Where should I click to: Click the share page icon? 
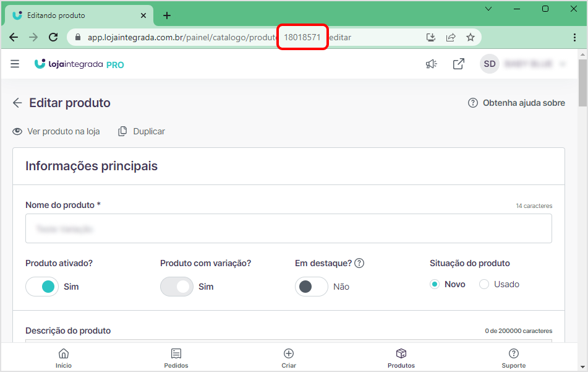click(450, 37)
